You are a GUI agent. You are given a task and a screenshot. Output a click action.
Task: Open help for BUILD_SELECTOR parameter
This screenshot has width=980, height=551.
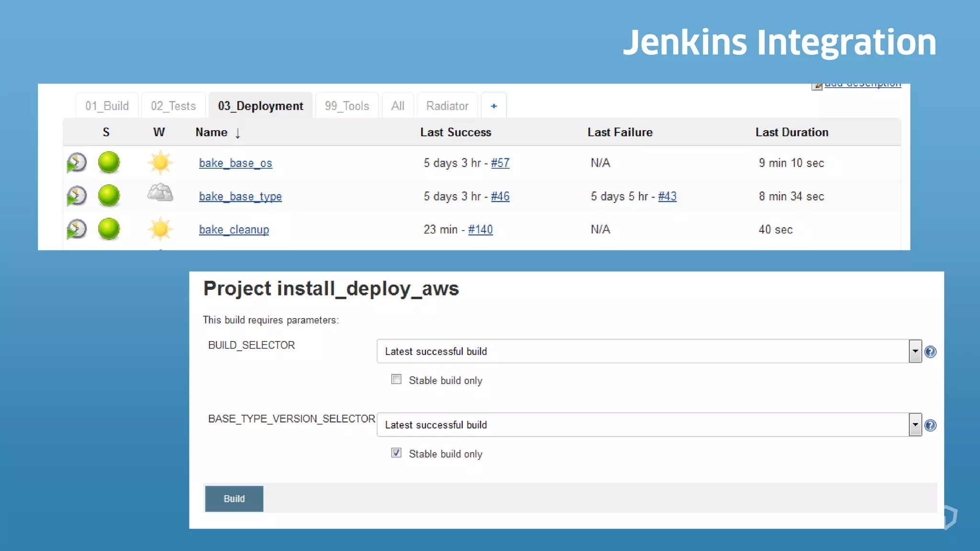(930, 352)
